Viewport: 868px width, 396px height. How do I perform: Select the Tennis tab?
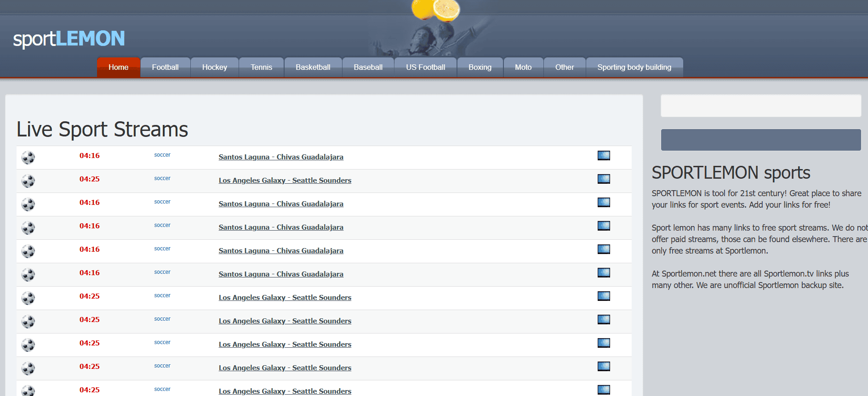tap(261, 68)
